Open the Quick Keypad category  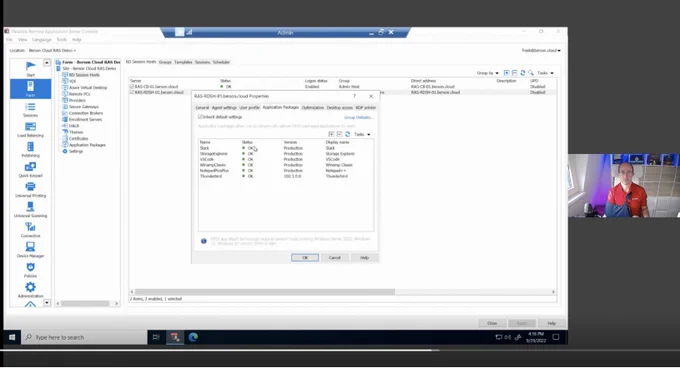30,169
